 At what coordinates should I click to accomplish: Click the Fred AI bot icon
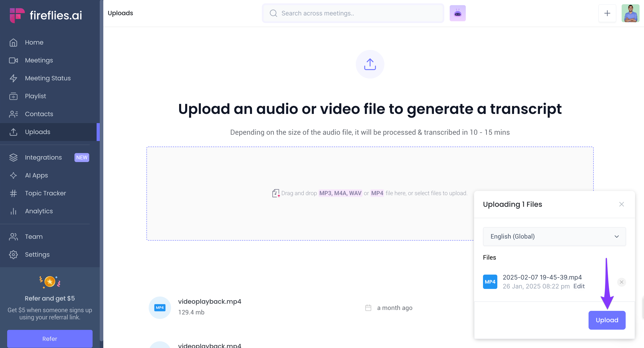(457, 13)
